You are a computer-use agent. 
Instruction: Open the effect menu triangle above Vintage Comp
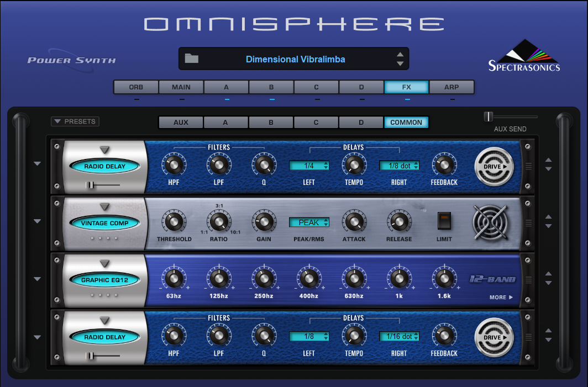click(104, 207)
